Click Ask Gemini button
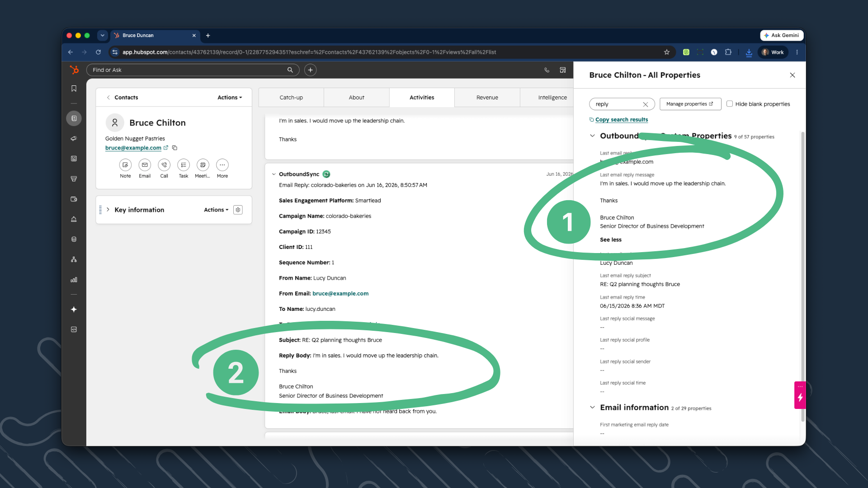Screen dimensions: 868x488 point(782,35)
